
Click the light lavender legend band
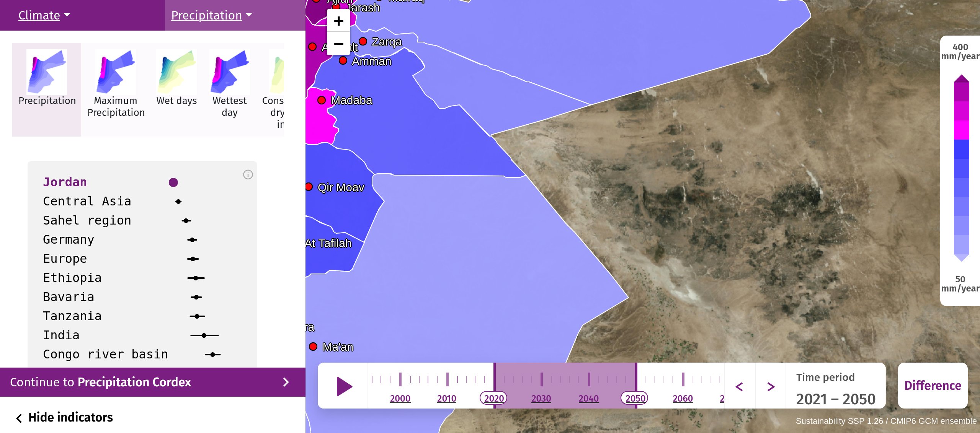(961, 245)
